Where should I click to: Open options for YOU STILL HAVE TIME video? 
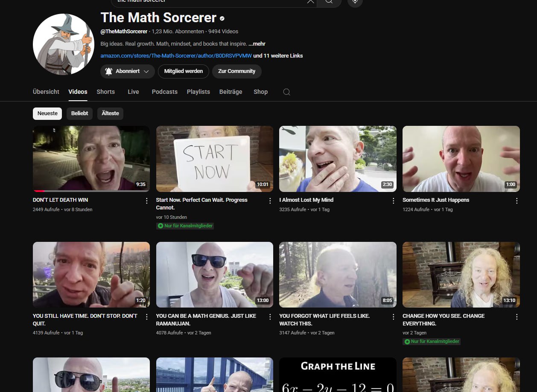[146, 317]
